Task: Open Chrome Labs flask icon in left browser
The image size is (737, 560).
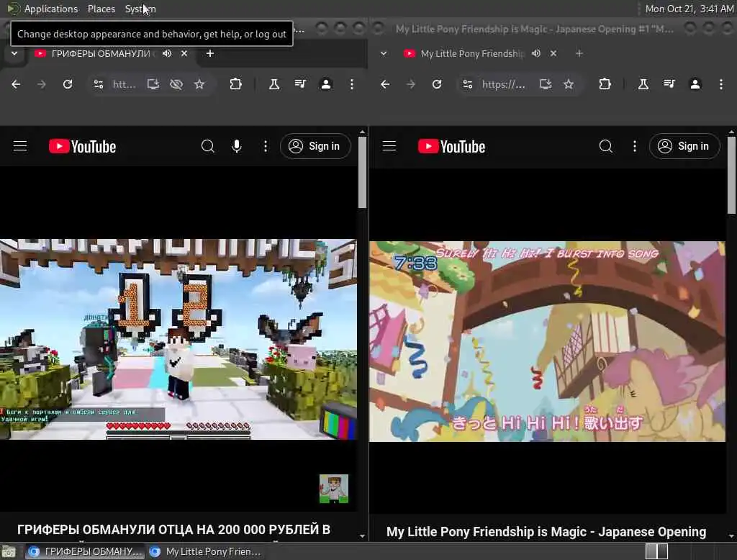Action: click(274, 84)
